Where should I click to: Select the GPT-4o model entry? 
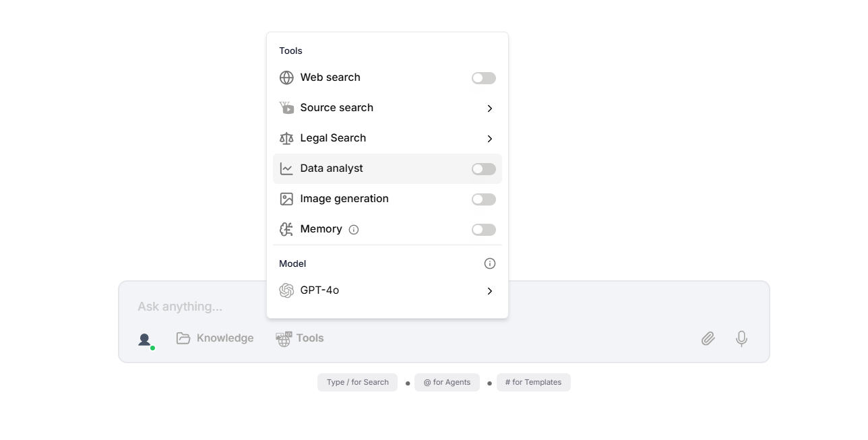pos(387,290)
